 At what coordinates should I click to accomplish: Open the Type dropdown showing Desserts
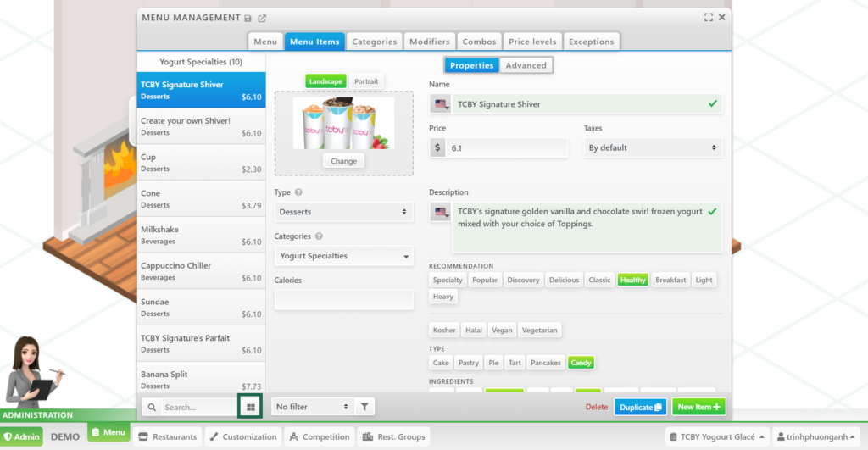tap(343, 212)
